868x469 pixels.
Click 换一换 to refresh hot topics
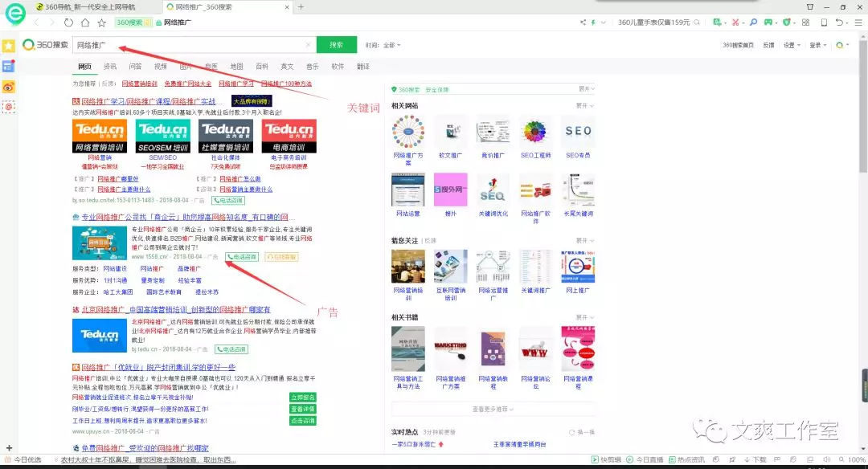(582, 432)
